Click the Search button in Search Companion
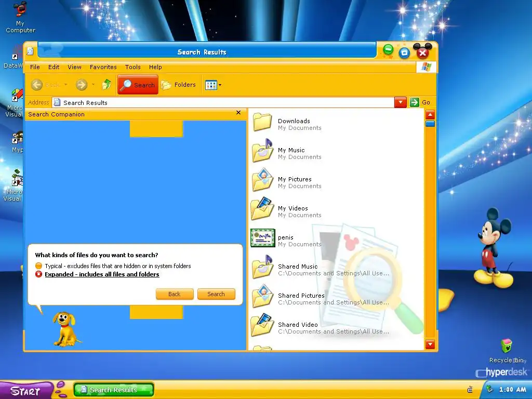Image resolution: width=532 pixels, height=399 pixels. pos(216,294)
